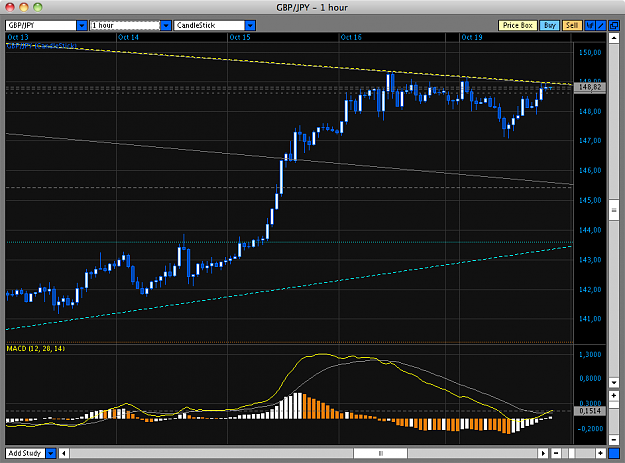Screen dimensions: 625x463
Task: Select the trend line drawing tool
Action: pyautogui.click(x=601, y=26)
